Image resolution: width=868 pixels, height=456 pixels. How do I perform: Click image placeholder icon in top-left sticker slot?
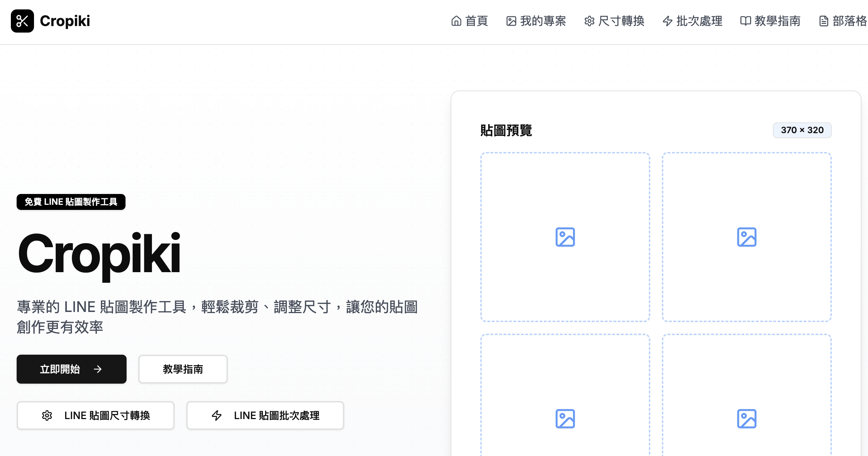[x=565, y=237]
